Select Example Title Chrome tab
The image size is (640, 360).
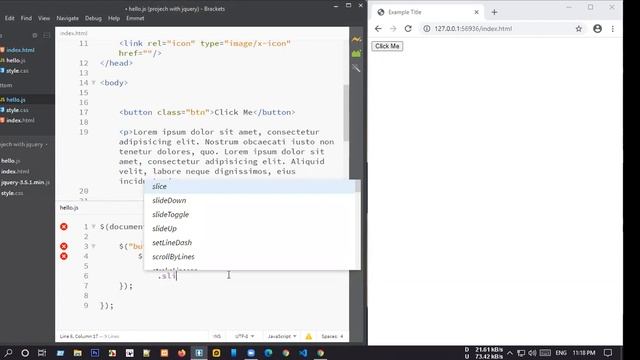click(428, 12)
